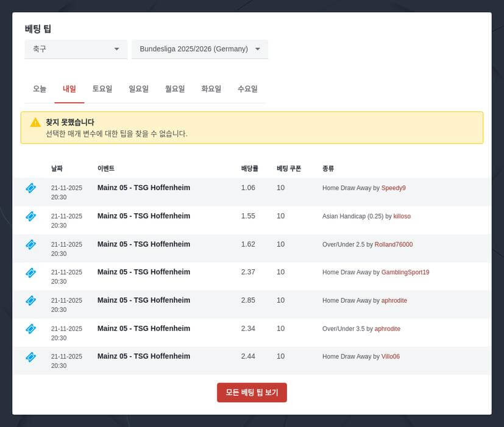Viewport: 504px width, 427px height.
Task: Click the ticket icon on the Speedy9 tip row
Action: [x=30, y=188]
